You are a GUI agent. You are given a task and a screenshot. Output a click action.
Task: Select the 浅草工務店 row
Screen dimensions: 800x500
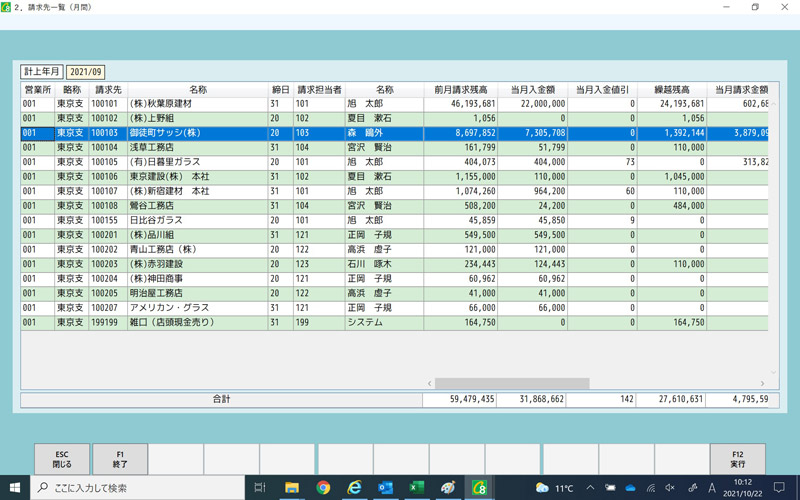pyautogui.click(x=394, y=147)
